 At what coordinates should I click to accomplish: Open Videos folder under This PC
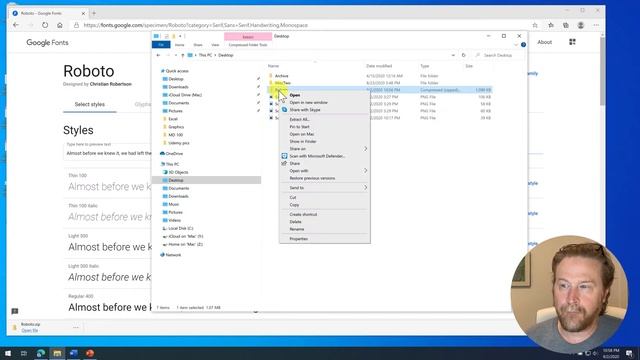click(x=174, y=220)
